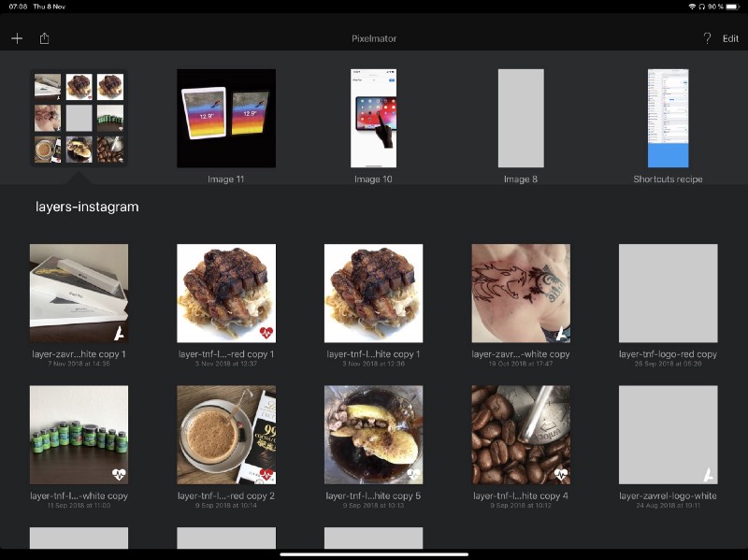This screenshot has width=748, height=560.
Task: Select the Image 10 label
Action: click(x=373, y=179)
